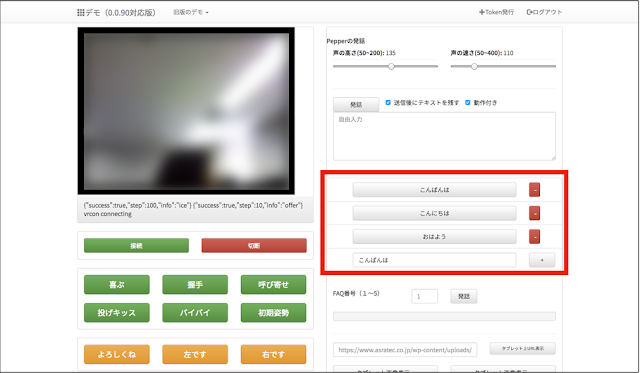The image size is (640, 373).
Task: Remove the こんばんは phrase with minus button
Action: (x=534, y=190)
